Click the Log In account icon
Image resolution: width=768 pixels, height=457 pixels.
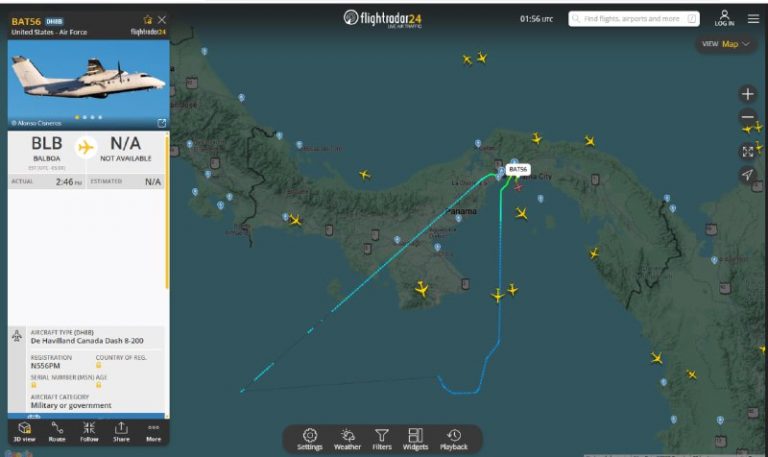(x=724, y=18)
